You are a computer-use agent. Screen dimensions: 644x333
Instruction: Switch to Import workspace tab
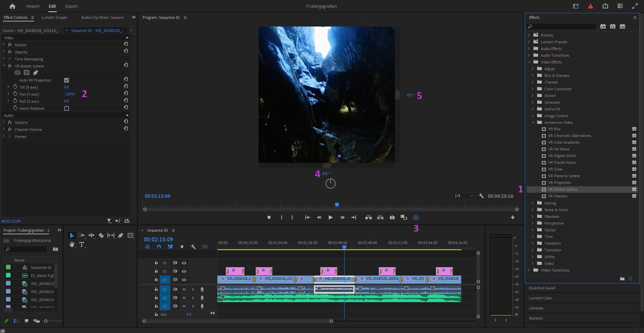pos(33,6)
